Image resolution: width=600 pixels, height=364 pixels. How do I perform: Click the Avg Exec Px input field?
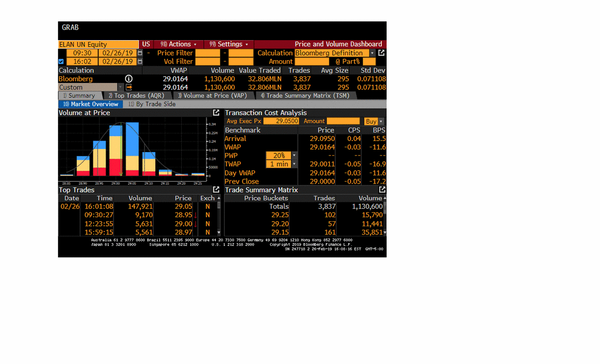[x=281, y=122]
